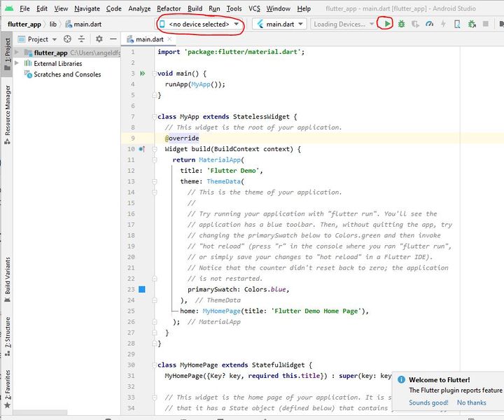Fold the comment block starting on line 14
Screen dimensions: 504x420
point(154,192)
